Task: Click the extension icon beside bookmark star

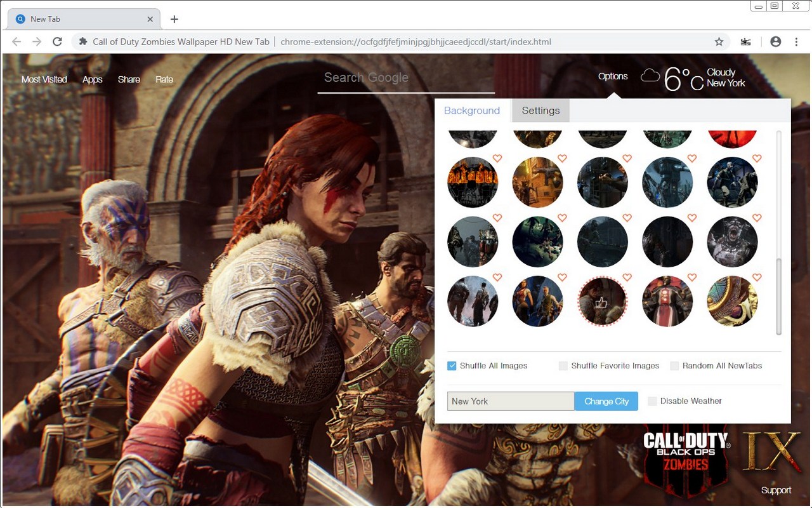Action: click(x=745, y=42)
